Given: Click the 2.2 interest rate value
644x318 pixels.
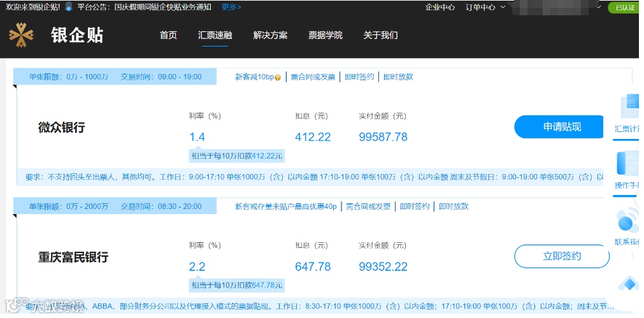Looking at the screenshot, I should tap(197, 266).
